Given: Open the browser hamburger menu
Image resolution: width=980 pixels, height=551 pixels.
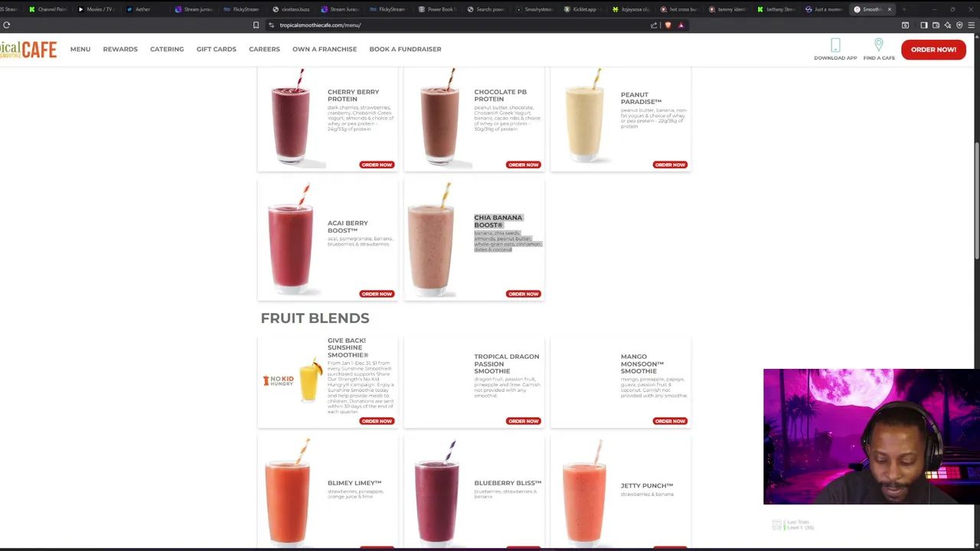Looking at the screenshot, I should 971,25.
